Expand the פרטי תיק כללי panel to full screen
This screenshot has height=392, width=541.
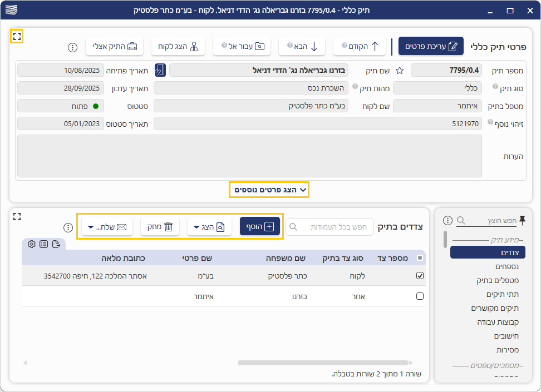[x=17, y=37]
